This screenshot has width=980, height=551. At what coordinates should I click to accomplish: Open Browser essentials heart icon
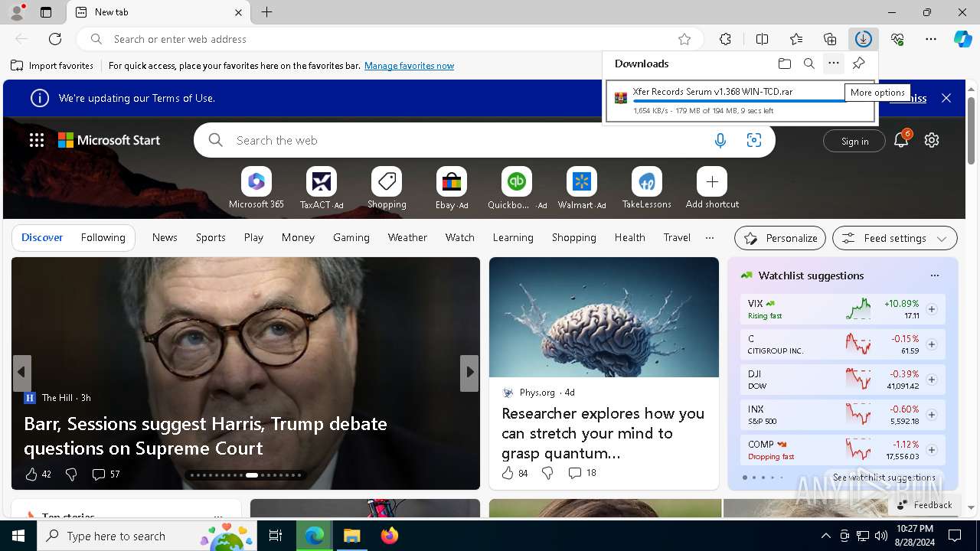897,39
